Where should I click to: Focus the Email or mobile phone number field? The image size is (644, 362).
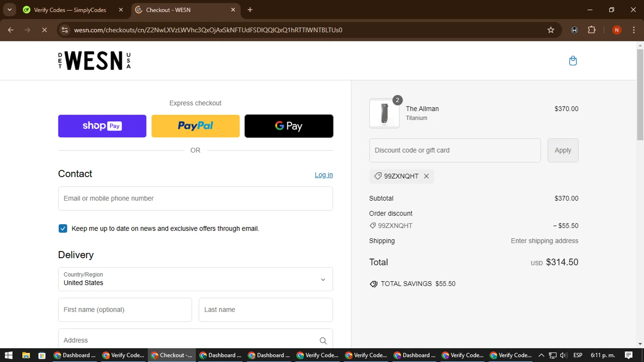click(x=195, y=198)
